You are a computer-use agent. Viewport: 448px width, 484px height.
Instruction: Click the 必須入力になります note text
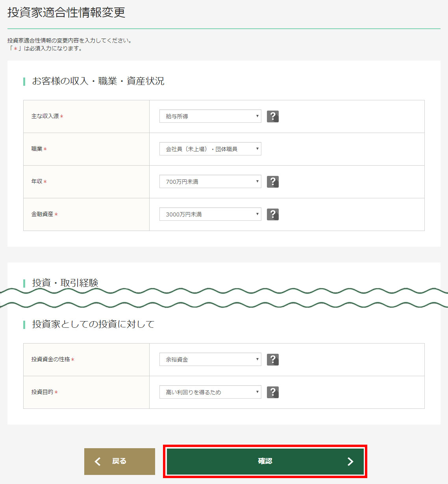(x=45, y=48)
